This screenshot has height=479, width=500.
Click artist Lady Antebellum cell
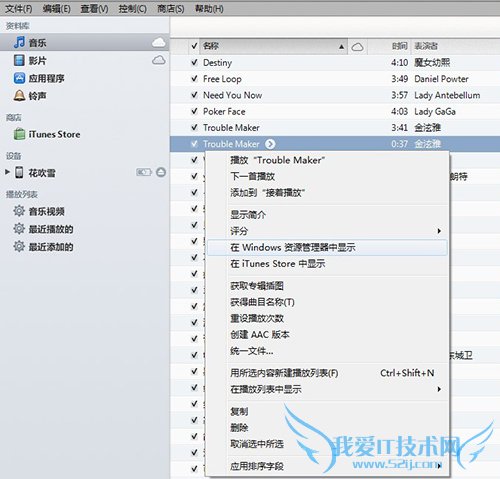(447, 95)
